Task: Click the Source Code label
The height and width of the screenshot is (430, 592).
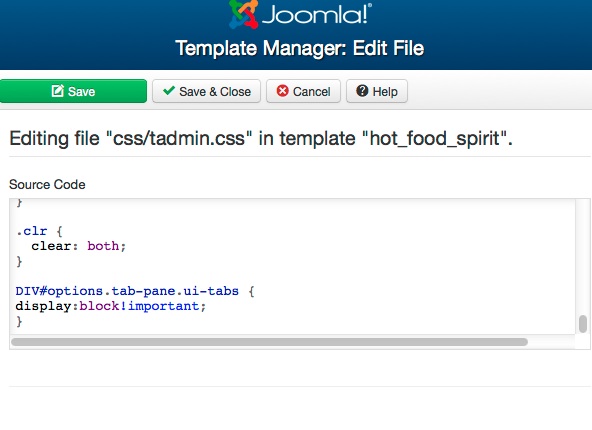Action: tap(47, 185)
